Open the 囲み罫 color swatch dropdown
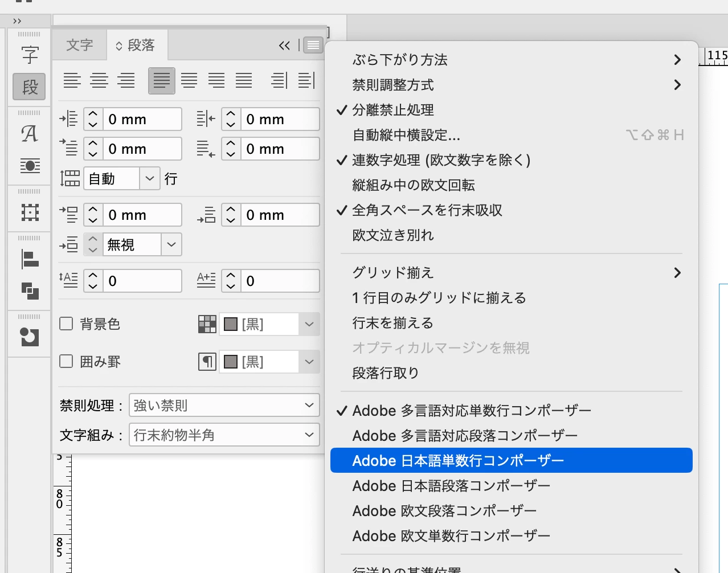Image resolution: width=728 pixels, height=573 pixels. point(309,362)
